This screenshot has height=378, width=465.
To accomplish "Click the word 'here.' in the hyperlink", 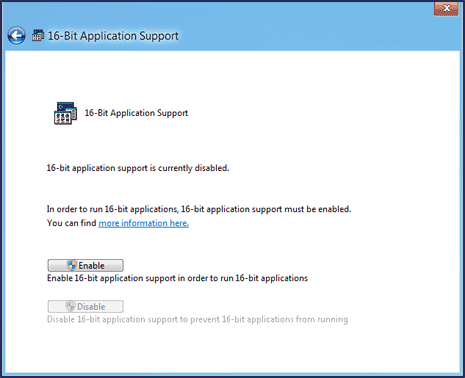I will tap(179, 223).
